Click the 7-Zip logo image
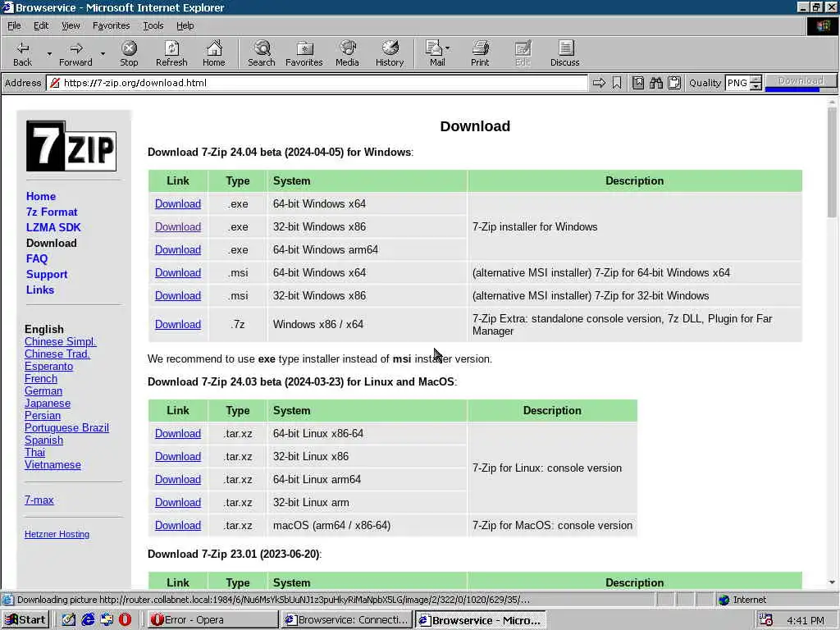Screen dimensions: 840x630 (x=71, y=146)
